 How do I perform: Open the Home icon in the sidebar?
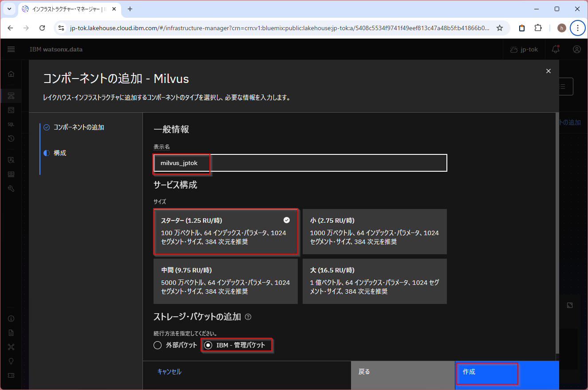coord(11,74)
